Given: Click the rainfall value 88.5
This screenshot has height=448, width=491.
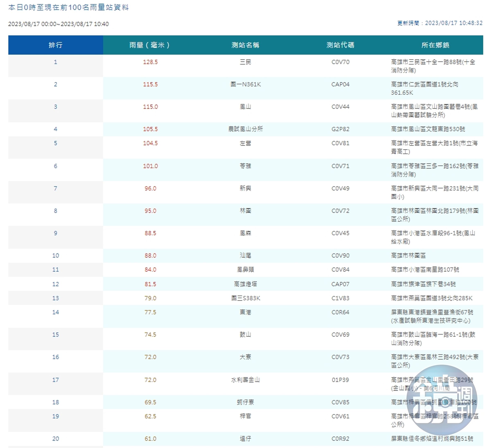Looking at the screenshot, I should point(150,233).
